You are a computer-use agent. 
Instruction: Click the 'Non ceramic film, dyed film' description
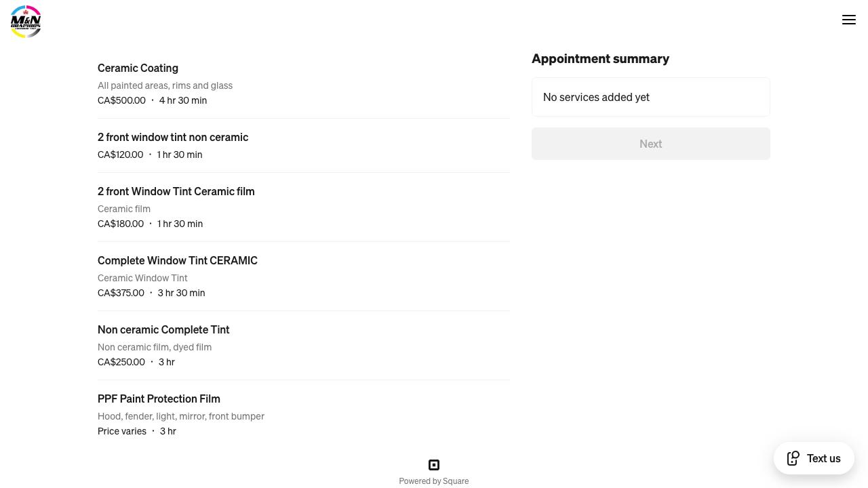pyautogui.click(x=155, y=347)
